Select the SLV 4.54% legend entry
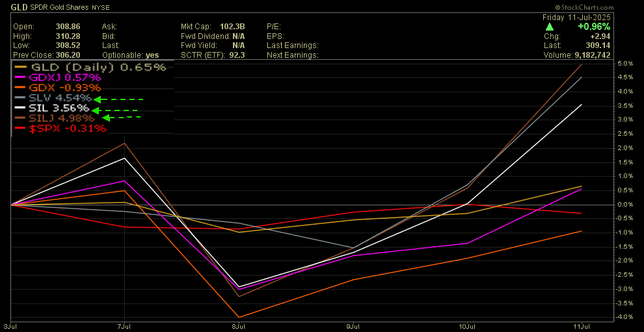The width and height of the screenshot is (644, 332). point(53,98)
